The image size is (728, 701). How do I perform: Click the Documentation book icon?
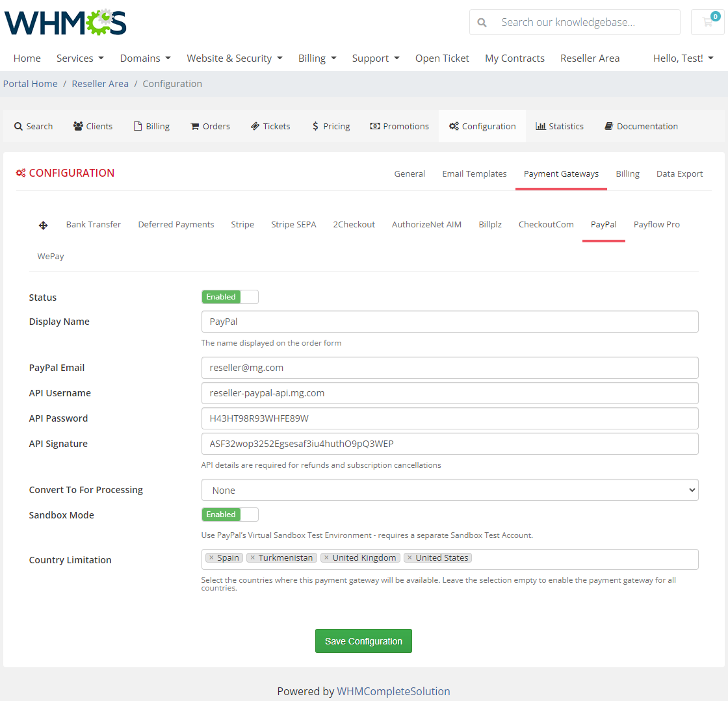(608, 126)
